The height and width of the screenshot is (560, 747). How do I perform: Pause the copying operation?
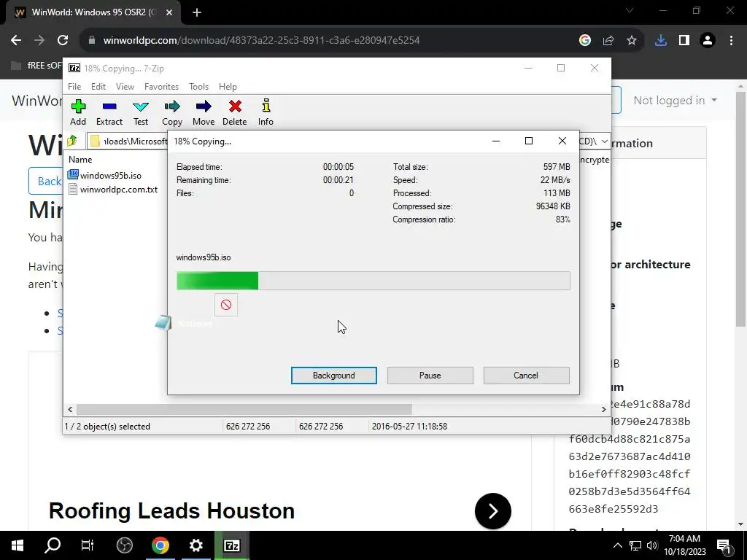coord(430,376)
